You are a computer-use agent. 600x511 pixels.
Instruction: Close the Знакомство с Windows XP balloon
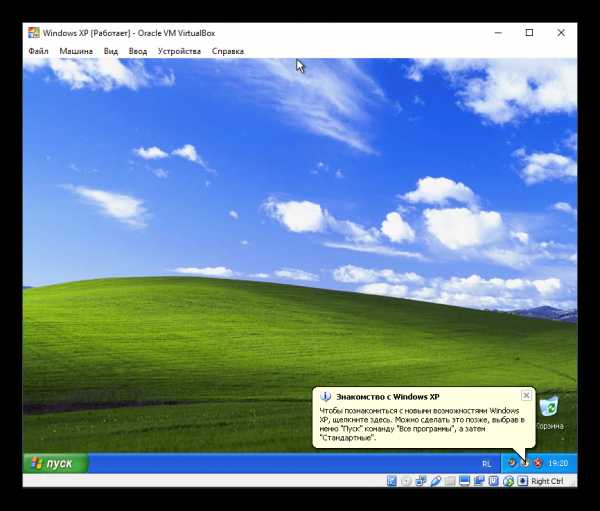[x=526, y=396]
